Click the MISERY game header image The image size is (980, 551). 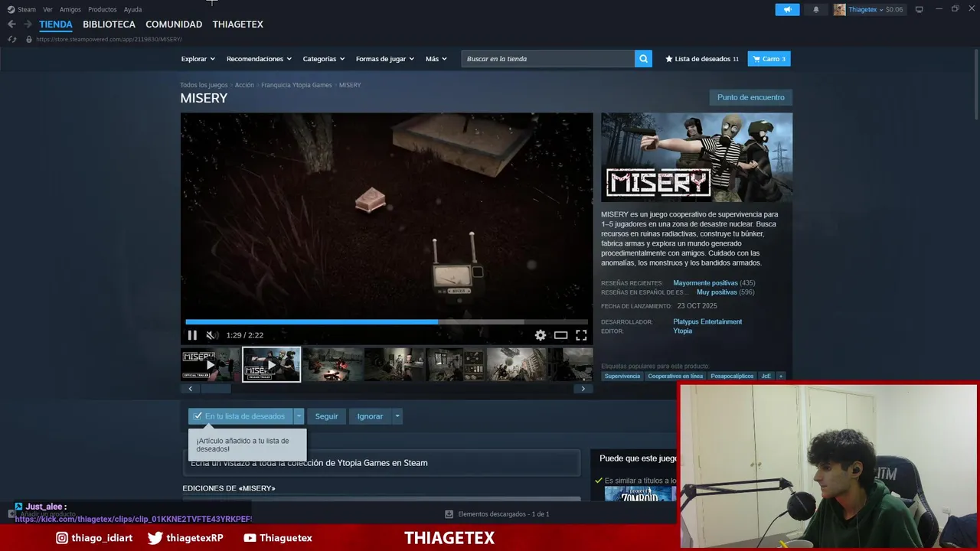(x=697, y=158)
